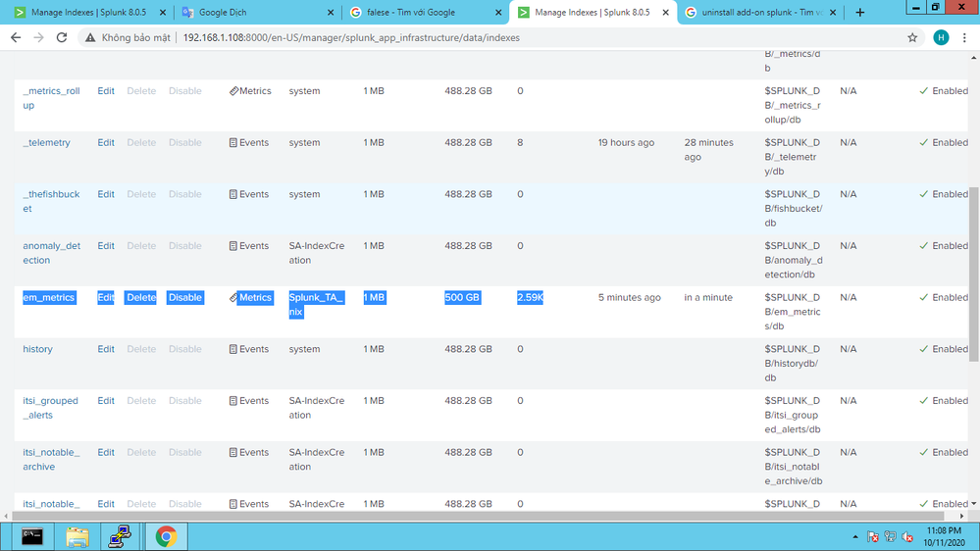Open Chrome three-dot menu

[x=964, y=37]
